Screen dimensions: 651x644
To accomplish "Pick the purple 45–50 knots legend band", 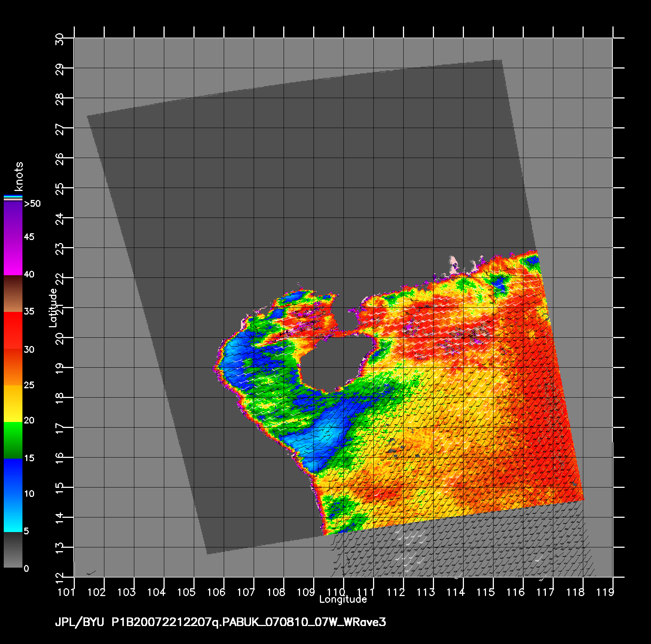I will point(13,221).
